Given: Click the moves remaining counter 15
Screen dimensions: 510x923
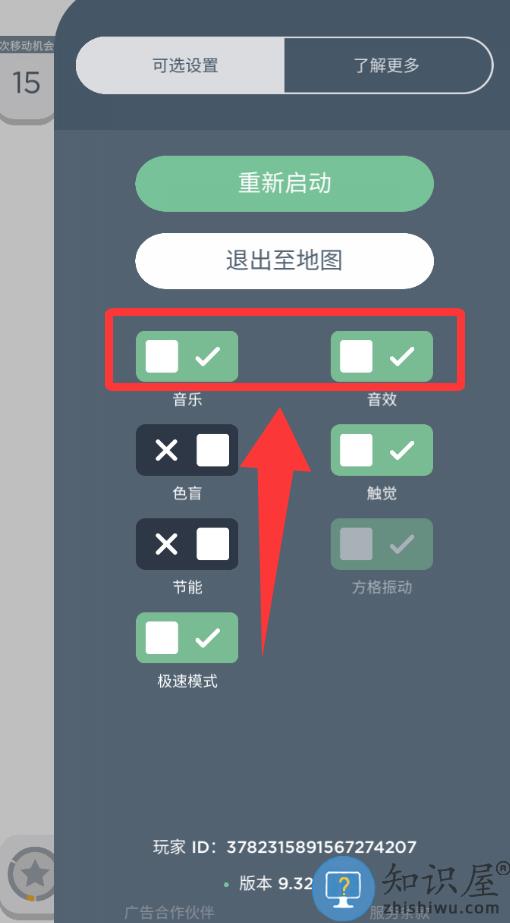Looking at the screenshot, I should tap(27, 82).
